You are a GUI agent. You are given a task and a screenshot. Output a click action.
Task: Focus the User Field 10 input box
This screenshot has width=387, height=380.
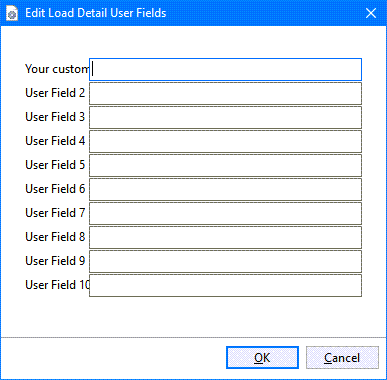pyautogui.click(x=225, y=286)
